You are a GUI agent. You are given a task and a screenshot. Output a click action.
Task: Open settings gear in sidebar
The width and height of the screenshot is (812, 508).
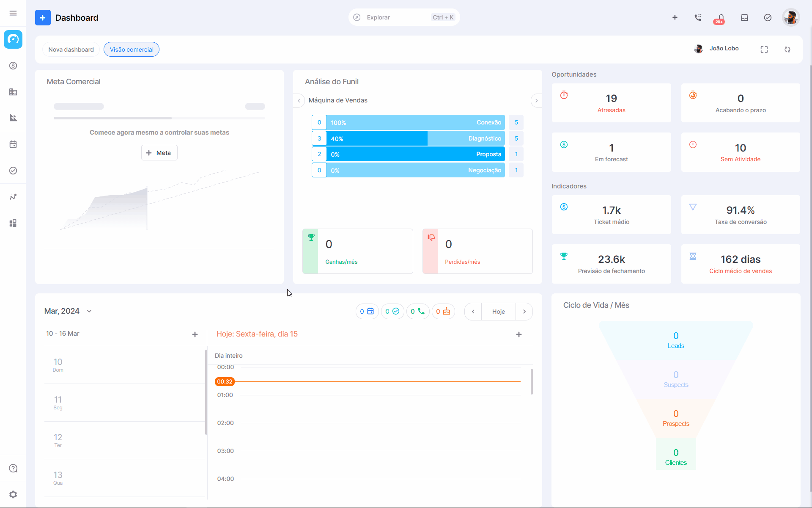[13, 494]
